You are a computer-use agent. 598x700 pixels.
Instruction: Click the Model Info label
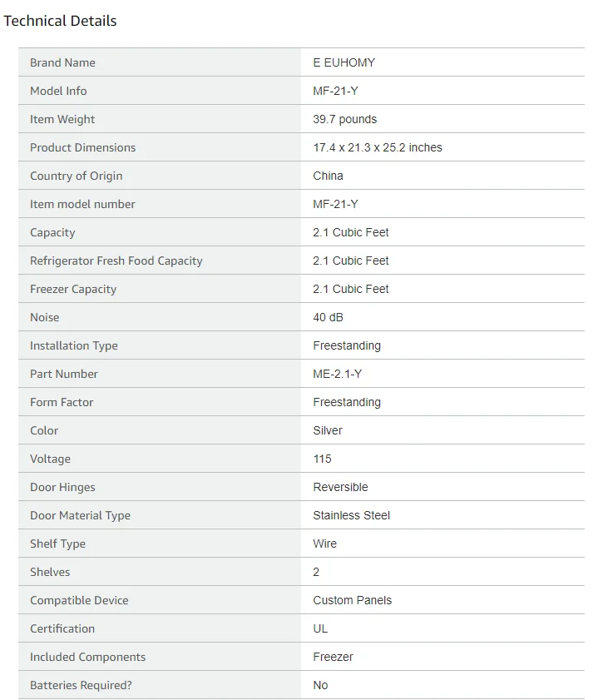click(58, 91)
